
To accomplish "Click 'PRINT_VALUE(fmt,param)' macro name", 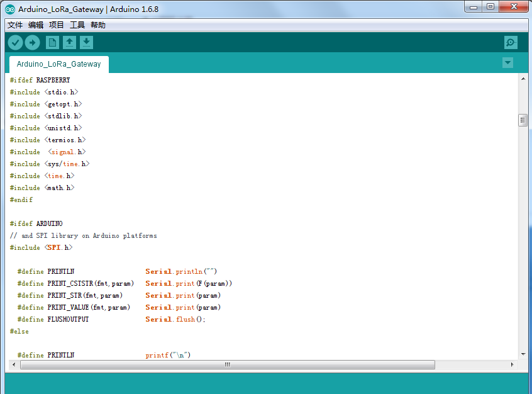I will pos(89,307).
